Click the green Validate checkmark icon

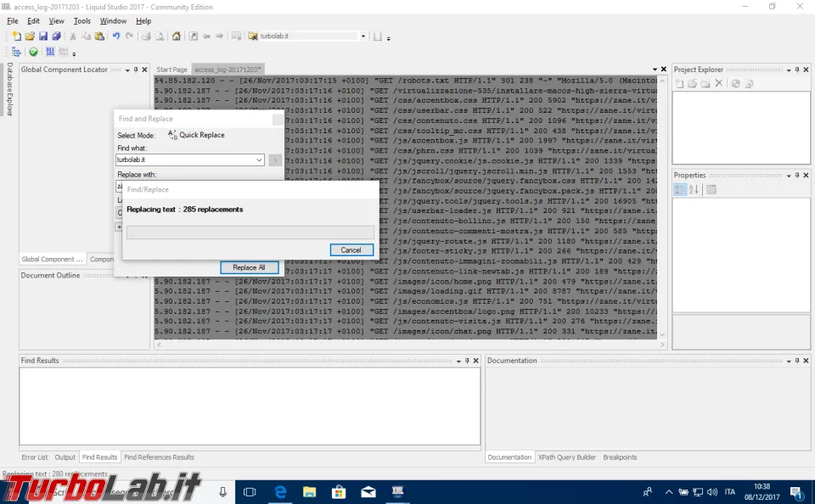(x=33, y=52)
